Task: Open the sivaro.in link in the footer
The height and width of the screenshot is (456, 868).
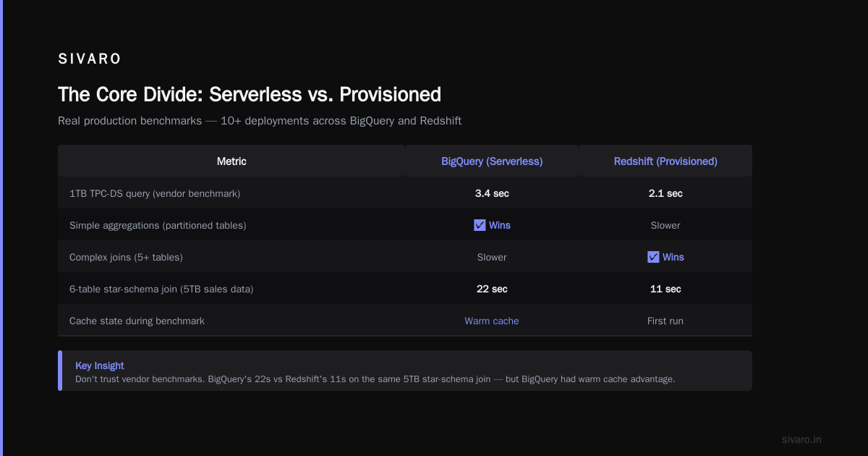Action: (801, 439)
